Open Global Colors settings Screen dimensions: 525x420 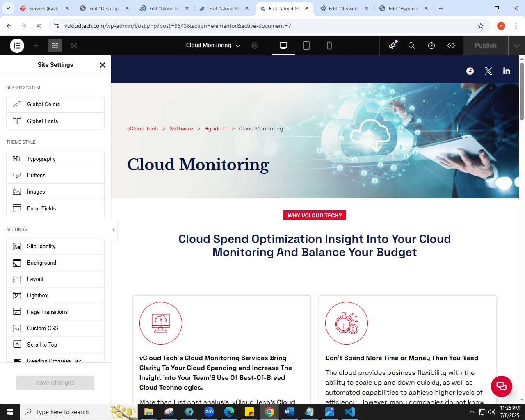(55, 105)
